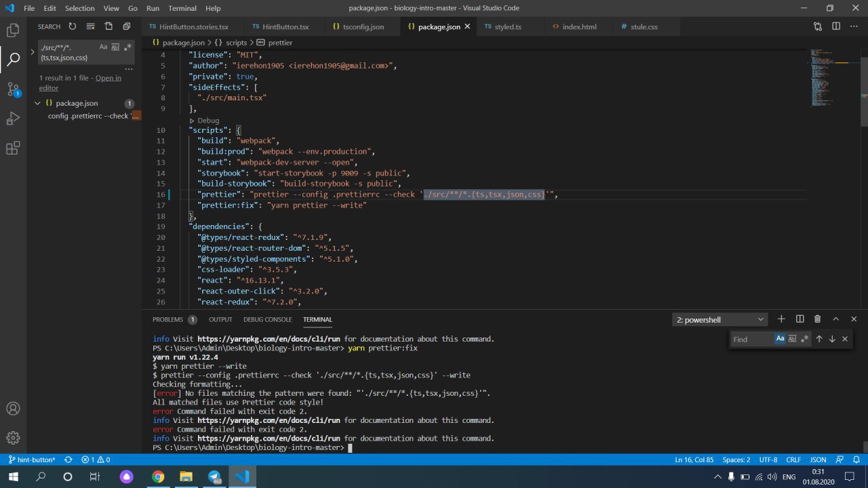Toggle Match Case in sidebar search box
Viewport: 868px width, 488px height.
[103, 47]
